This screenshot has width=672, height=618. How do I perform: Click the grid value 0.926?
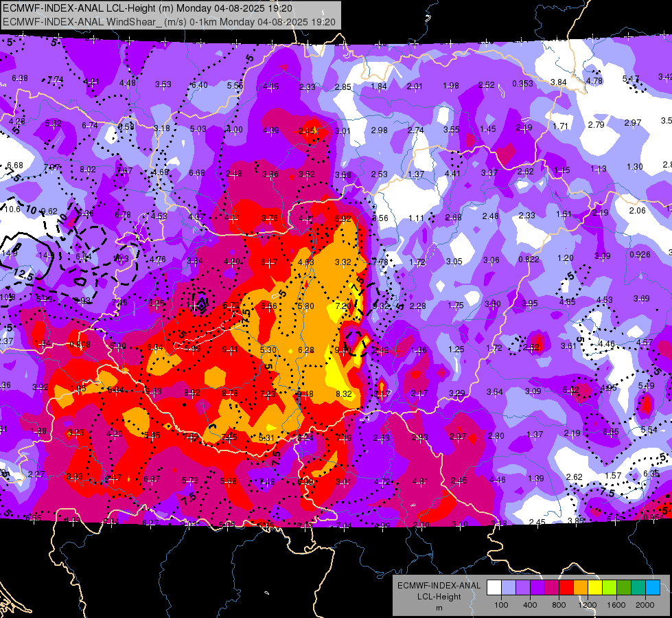point(640,254)
